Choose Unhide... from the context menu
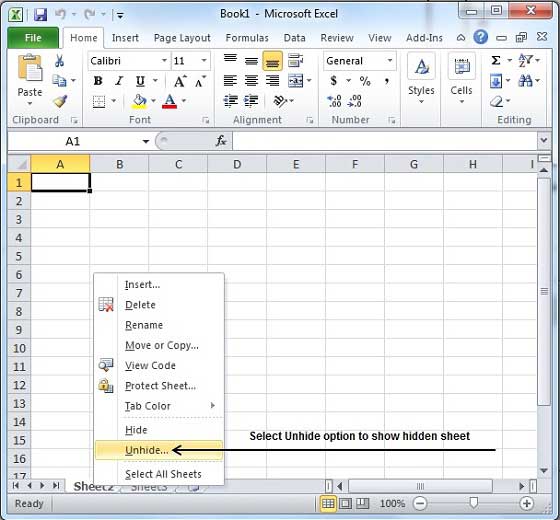This screenshot has width=560, height=520. [x=159, y=450]
